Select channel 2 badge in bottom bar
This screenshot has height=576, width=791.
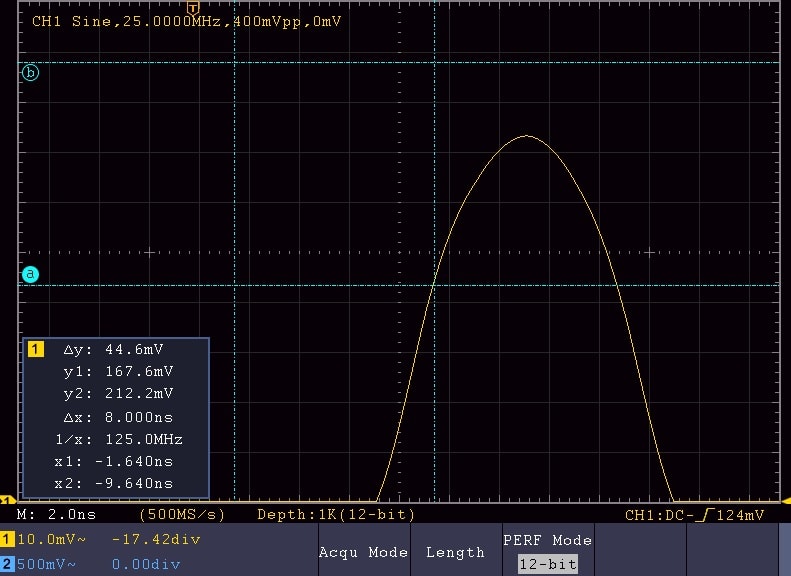click(7, 564)
